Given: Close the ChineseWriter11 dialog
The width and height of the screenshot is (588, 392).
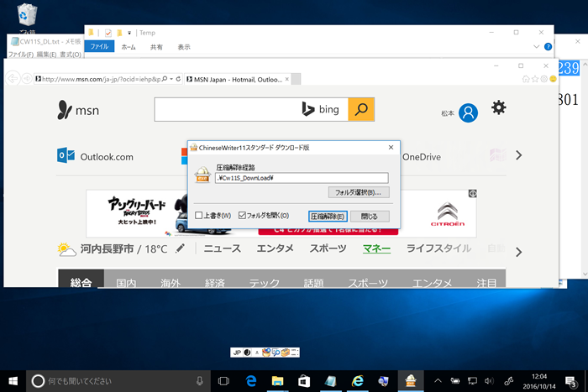Looking at the screenshot, I should (x=391, y=148).
